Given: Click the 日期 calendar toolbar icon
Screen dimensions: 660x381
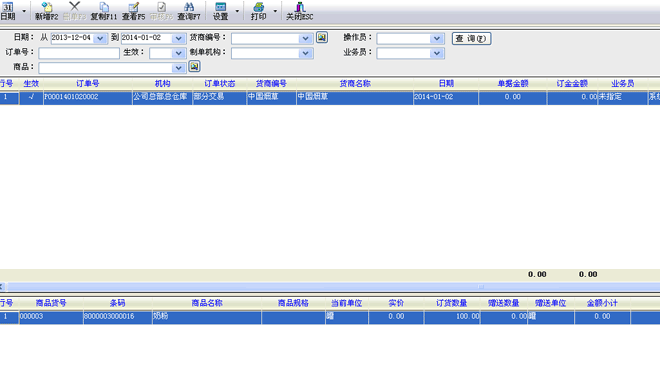Looking at the screenshot, I should point(8,11).
